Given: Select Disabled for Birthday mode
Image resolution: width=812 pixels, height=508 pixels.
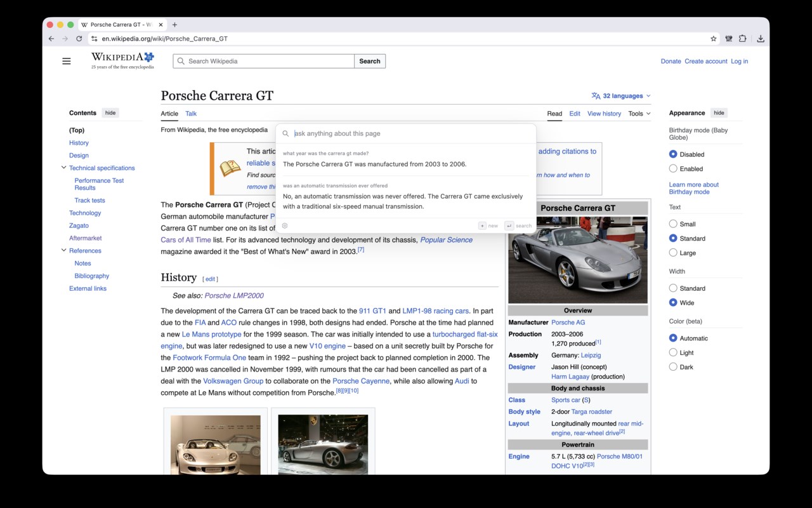Looking at the screenshot, I should coord(673,154).
